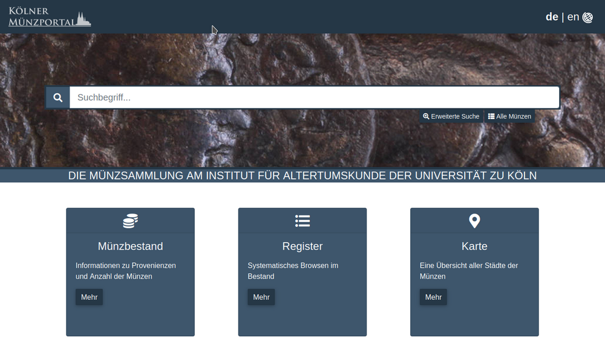605x364 pixels.
Task: Select the Register card title
Action: click(302, 247)
